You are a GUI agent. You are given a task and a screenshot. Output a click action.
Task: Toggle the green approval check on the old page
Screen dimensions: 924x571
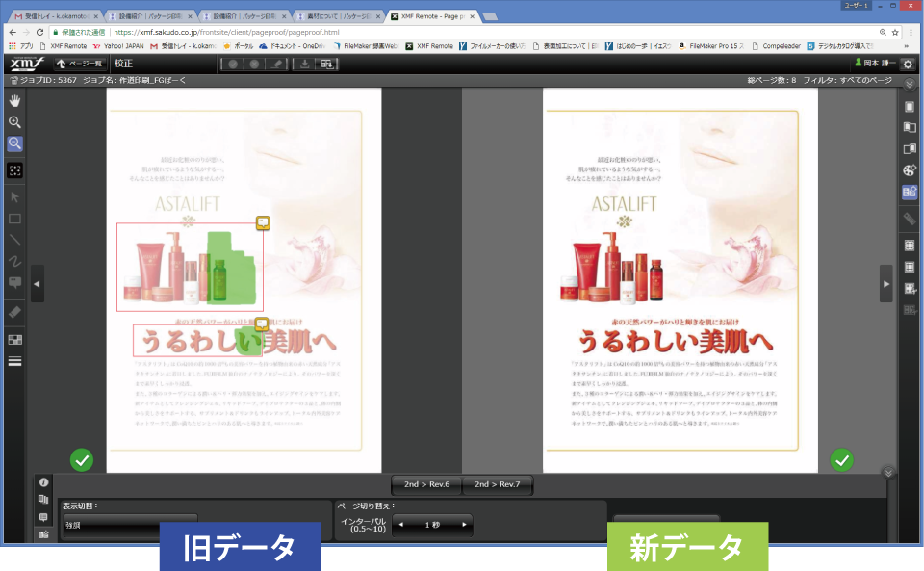point(82,459)
